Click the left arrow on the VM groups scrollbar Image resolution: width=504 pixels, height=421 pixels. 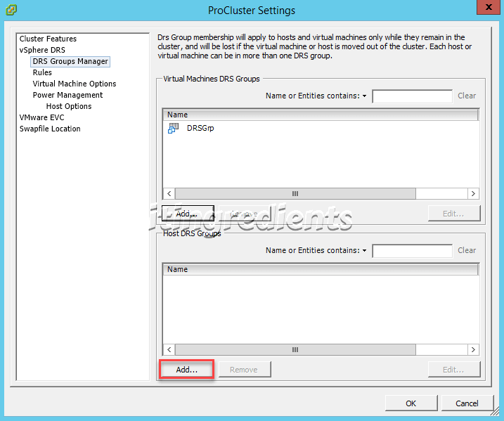(169, 193)
